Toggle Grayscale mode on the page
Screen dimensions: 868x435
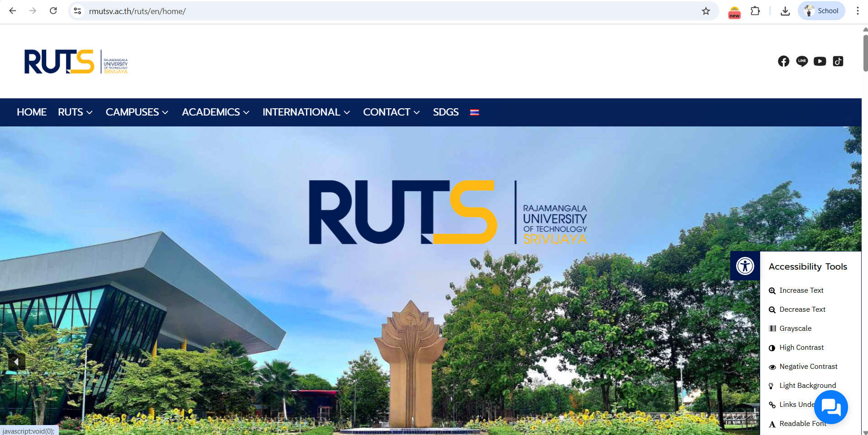pos(795,328)
